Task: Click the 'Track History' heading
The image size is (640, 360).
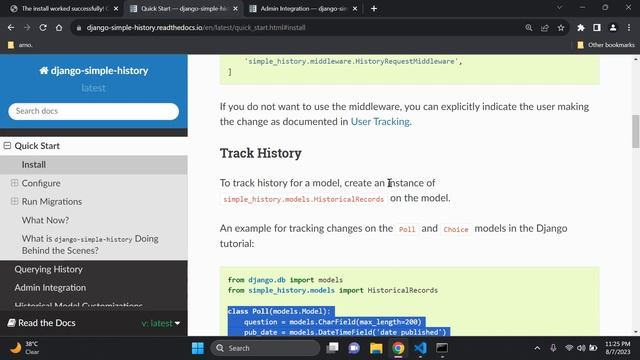Action: [261, 153]
